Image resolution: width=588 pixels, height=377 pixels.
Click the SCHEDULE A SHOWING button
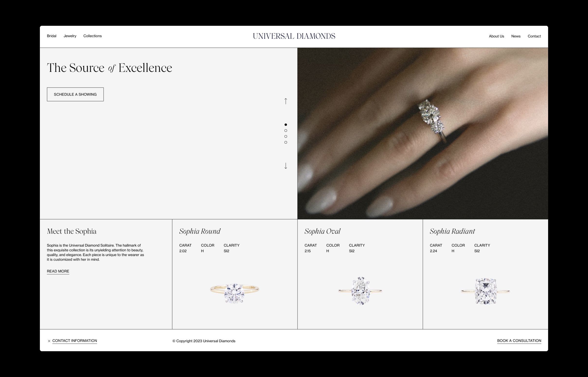coord(75,94)
